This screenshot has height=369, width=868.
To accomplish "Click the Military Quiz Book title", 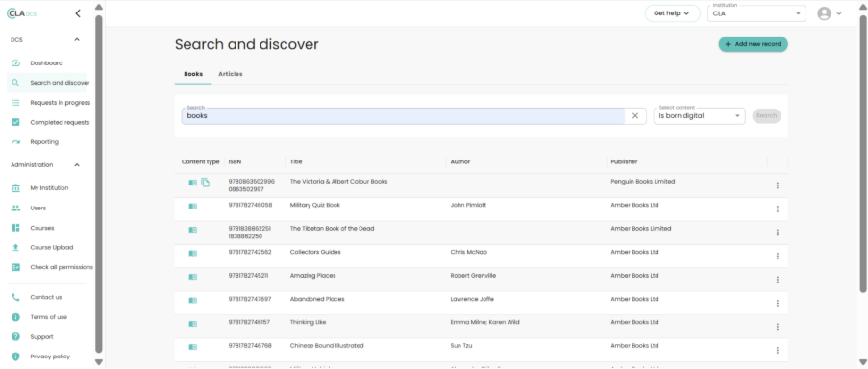I will pos(315,205).
